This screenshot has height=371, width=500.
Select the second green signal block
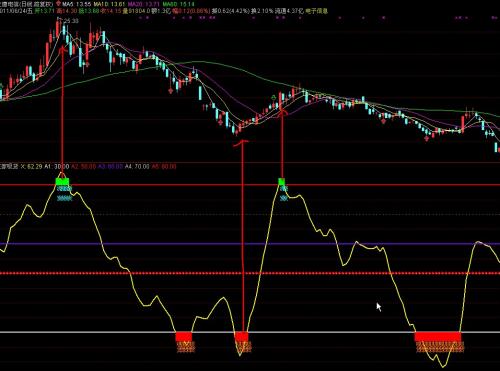pyautogui.click(x=282, y=182)
